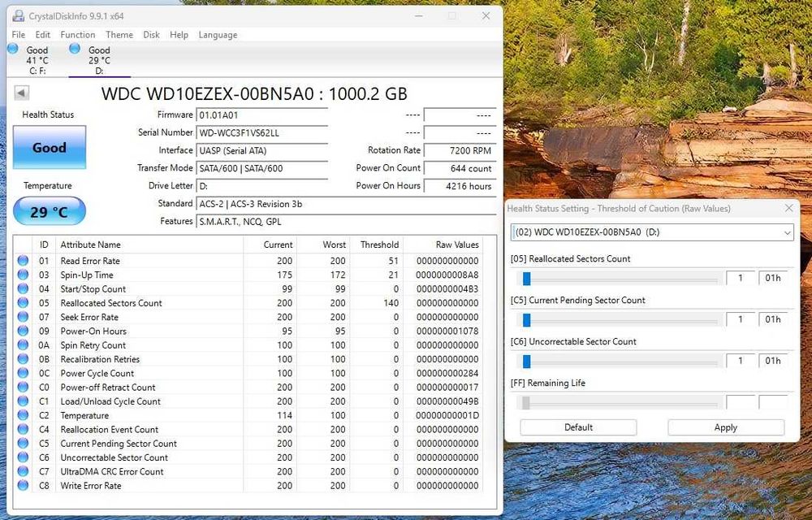Open the Edit menu
This screenshot has height=520, width=812.
(x=42, y=35)
